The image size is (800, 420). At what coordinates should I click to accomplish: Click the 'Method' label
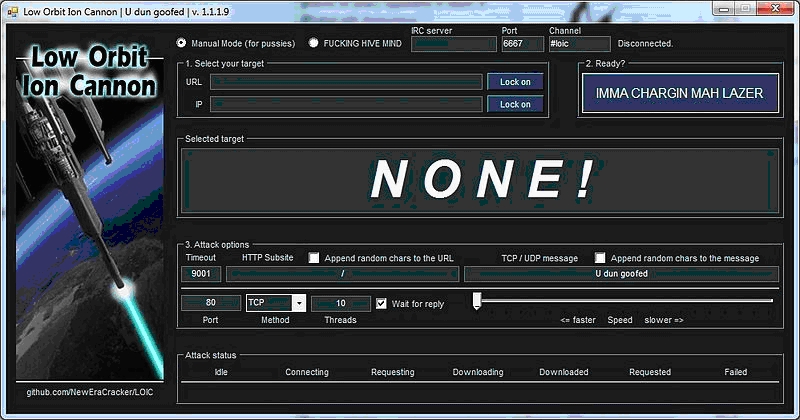(x=275, y=320)
